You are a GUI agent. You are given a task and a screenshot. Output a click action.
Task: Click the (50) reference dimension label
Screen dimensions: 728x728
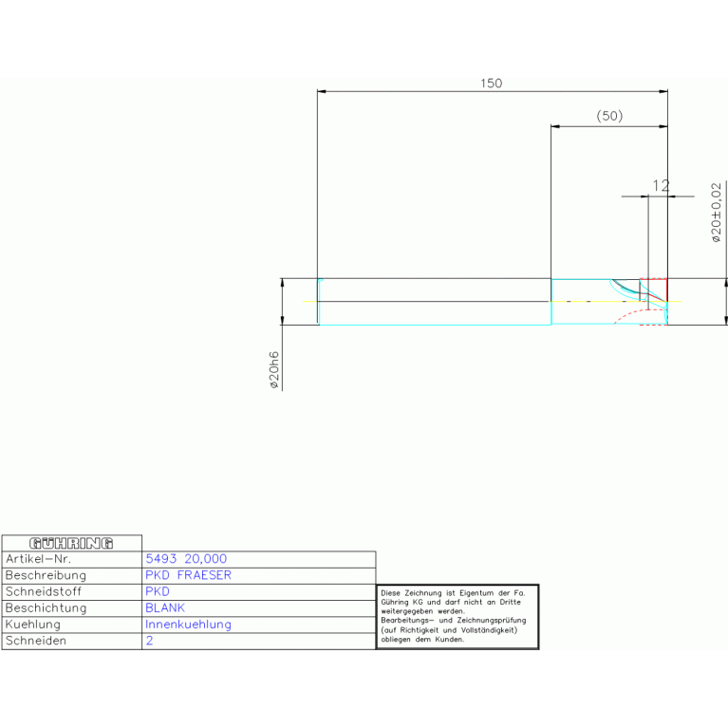point(608,116)
